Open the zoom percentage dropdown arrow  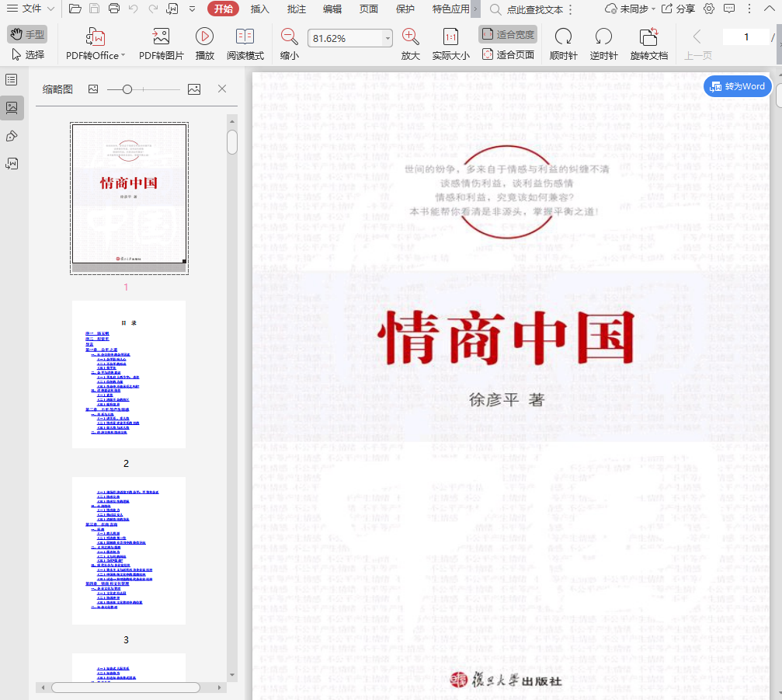coord(388,38)
